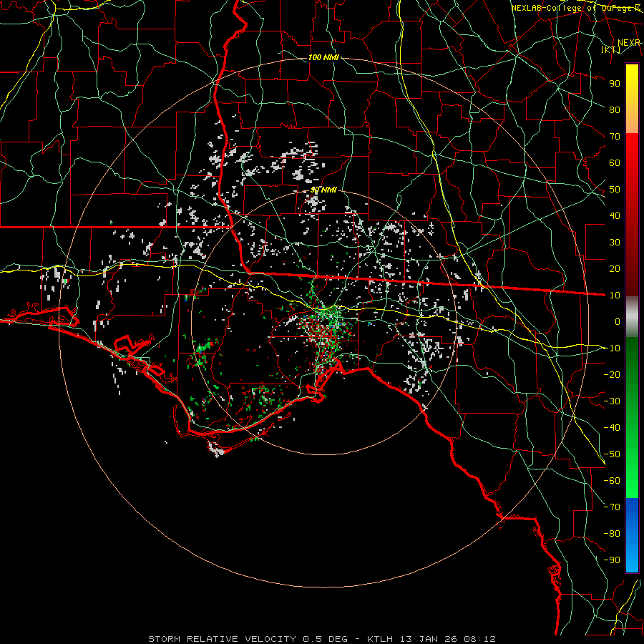This screenshot has height=644, width=644.
Task: Click the "KTLH" station ID in the caption
Action: 381,639
